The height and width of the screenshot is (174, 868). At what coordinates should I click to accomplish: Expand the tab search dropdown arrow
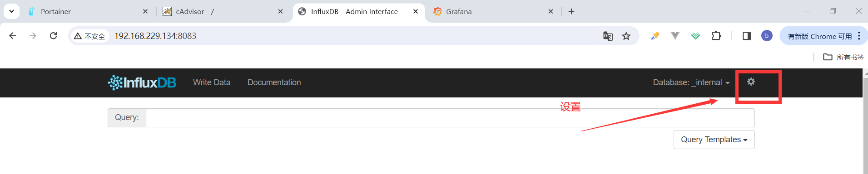pos(11,11)
